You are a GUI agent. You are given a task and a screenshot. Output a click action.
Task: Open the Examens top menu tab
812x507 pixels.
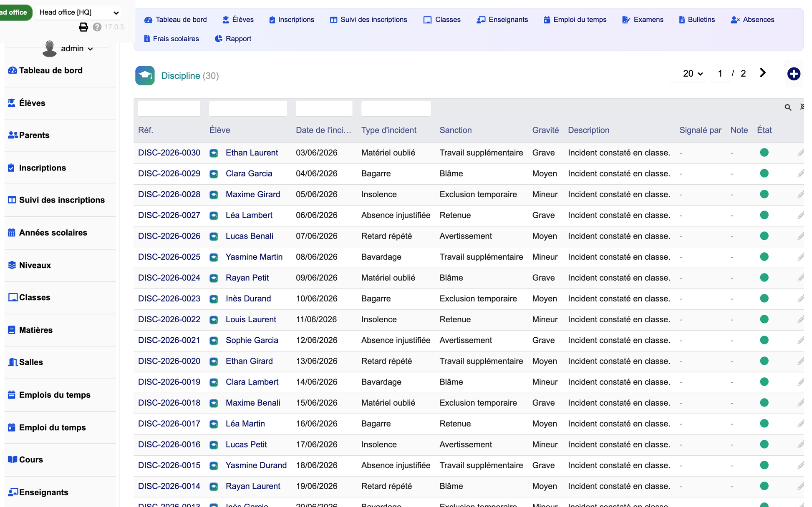[643, 20]
